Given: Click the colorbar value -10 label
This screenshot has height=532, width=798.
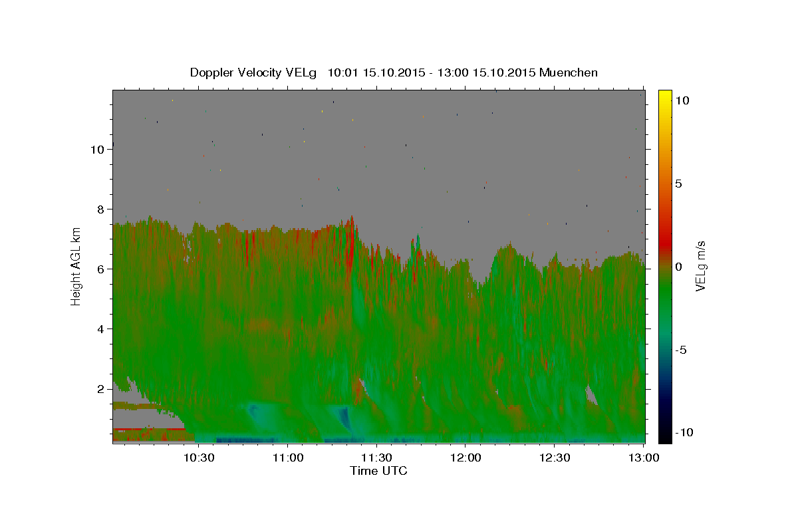Looking at the screenshot, I should (x=685, y=432).
